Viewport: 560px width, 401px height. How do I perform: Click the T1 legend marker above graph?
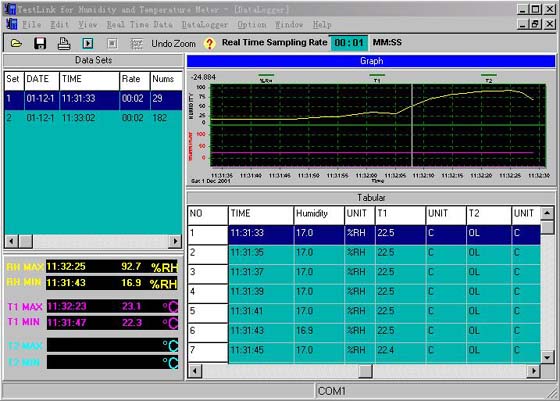377,78
